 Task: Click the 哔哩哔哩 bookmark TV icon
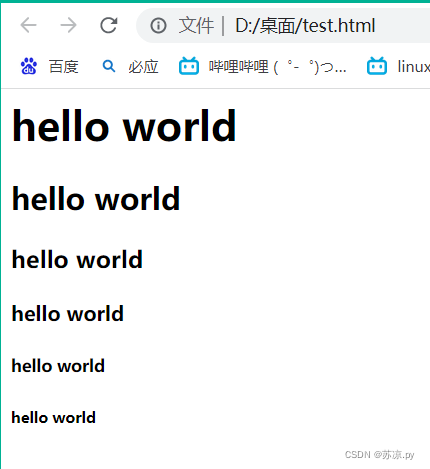(189, 66)
